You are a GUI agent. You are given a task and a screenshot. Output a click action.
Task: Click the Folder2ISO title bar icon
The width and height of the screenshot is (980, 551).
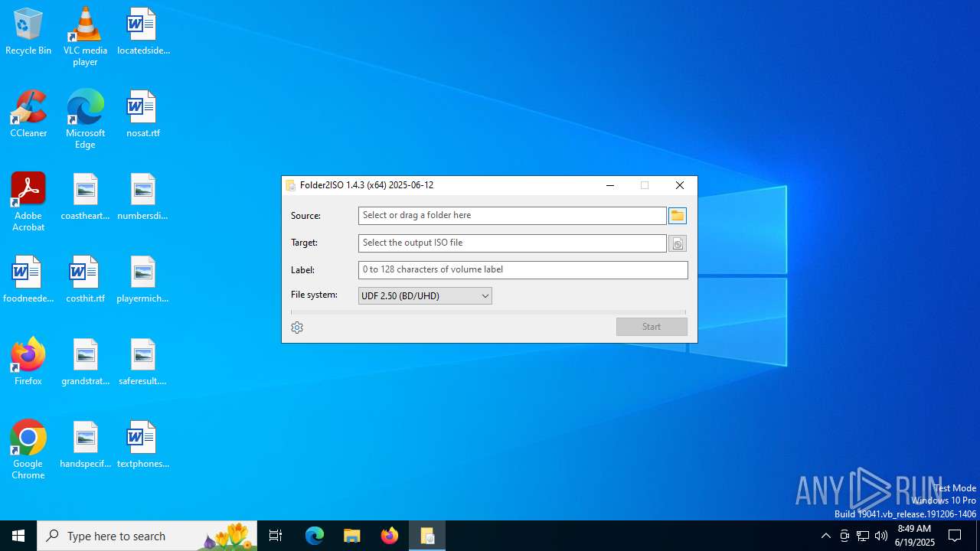coord(291,185)
